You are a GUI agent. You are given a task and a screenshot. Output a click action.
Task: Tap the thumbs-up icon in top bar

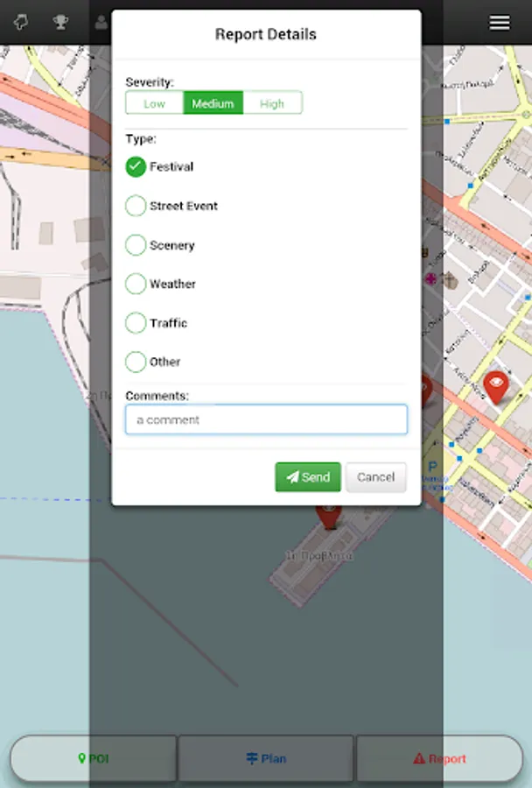[x=21, y=22]
